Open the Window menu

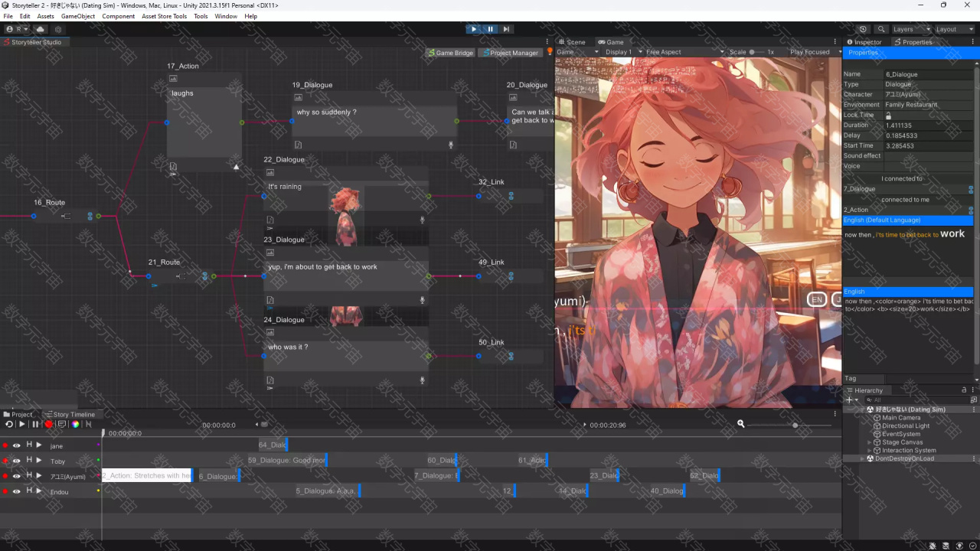point(226,16)
